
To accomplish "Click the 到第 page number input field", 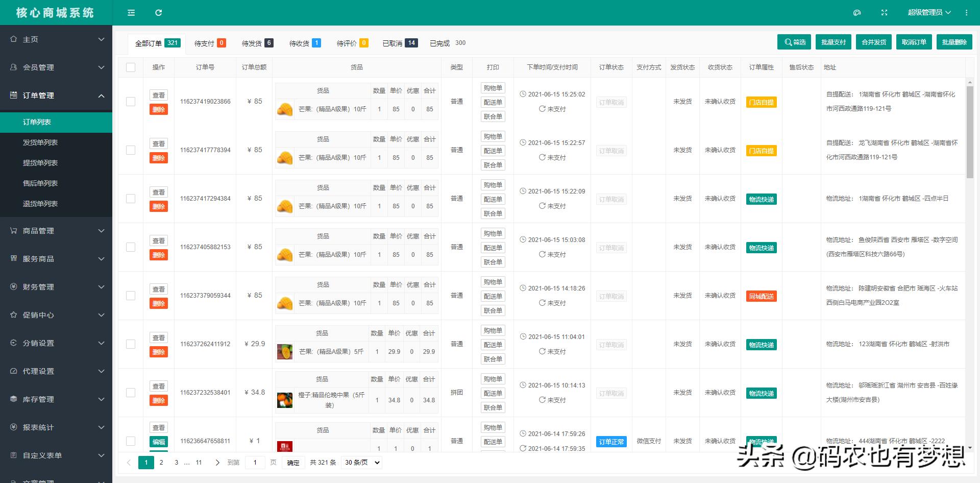I will point(255,462).
